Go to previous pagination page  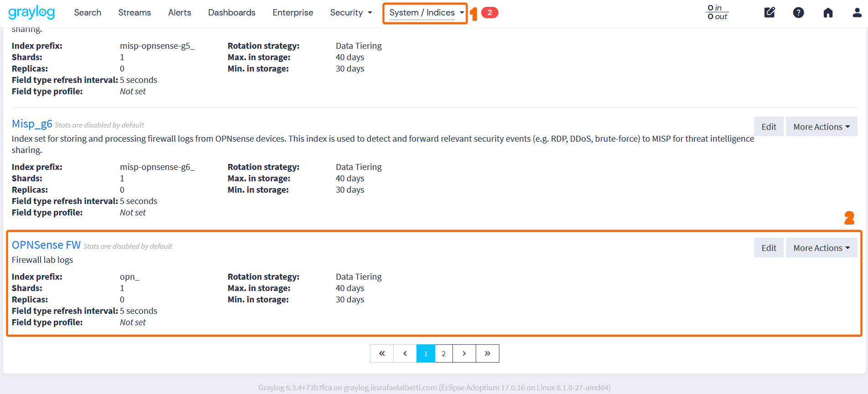point(405,353)
